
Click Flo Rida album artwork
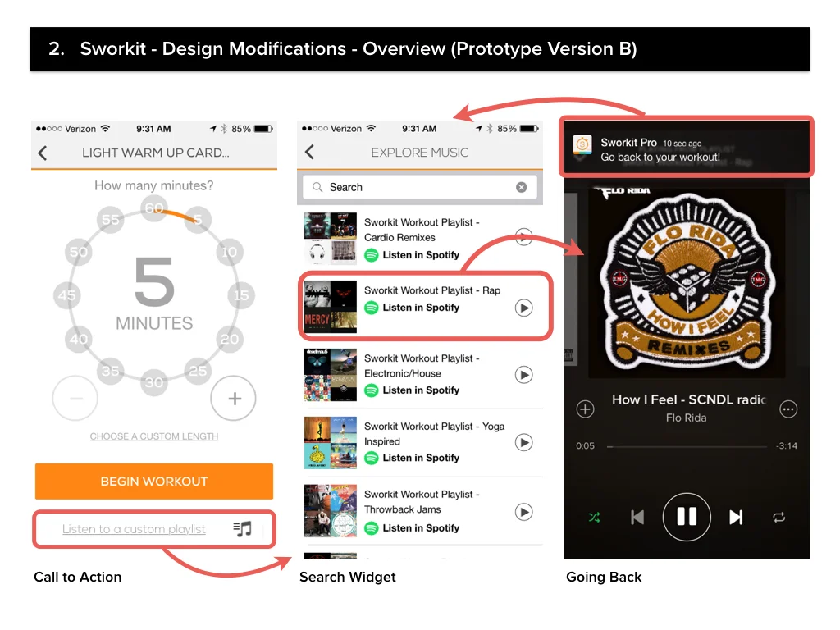687,283
